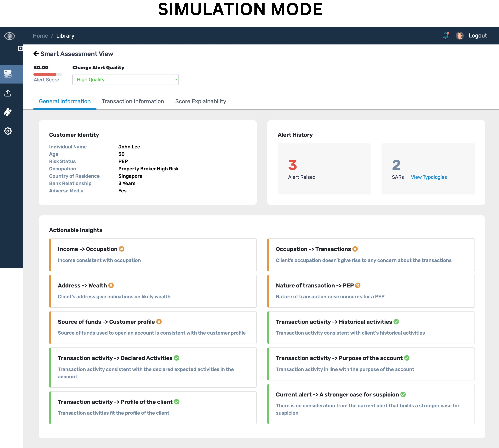Click the Home breadcrumb link
Viewport: 499px width, 448px height.
point(40,36)
